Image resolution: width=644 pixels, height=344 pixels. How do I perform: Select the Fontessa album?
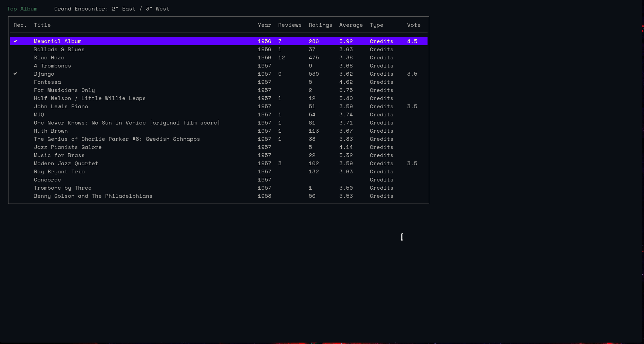pyautogui.click(x=48, y=82)
